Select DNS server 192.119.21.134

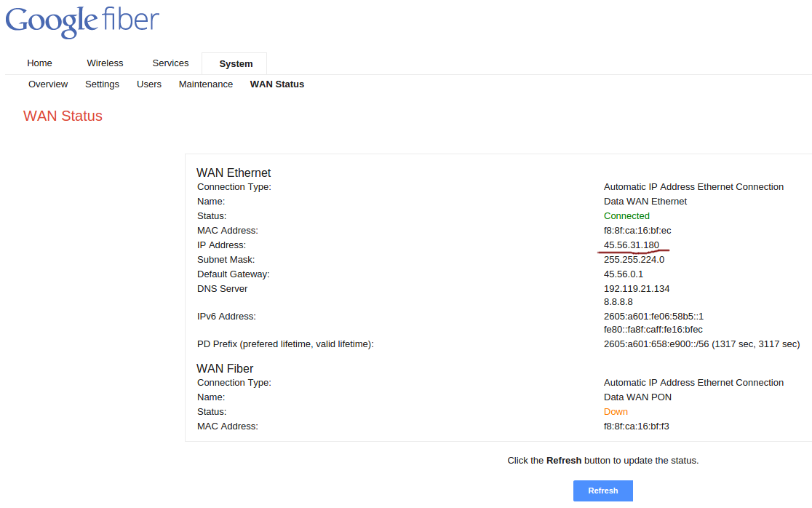coord(637,288)
